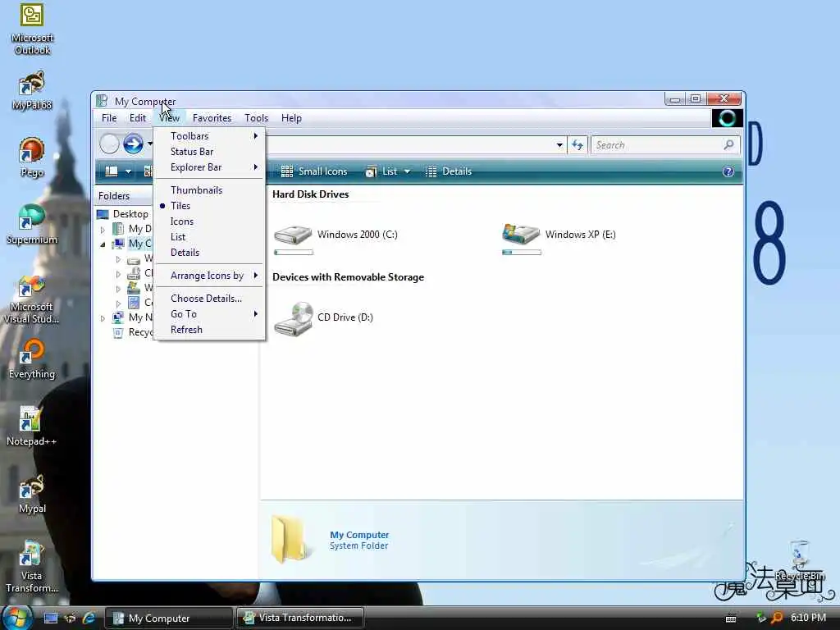The image size is (840, 630).
Task: Expand the Explorer Bar submenu
Action: (209, 167)
